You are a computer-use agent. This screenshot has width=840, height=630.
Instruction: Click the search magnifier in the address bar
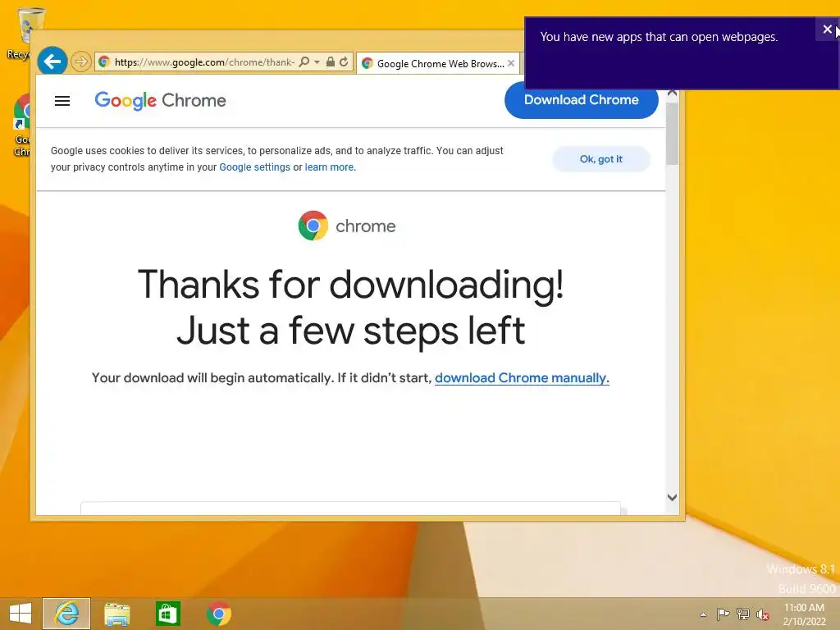click(304, 62)
